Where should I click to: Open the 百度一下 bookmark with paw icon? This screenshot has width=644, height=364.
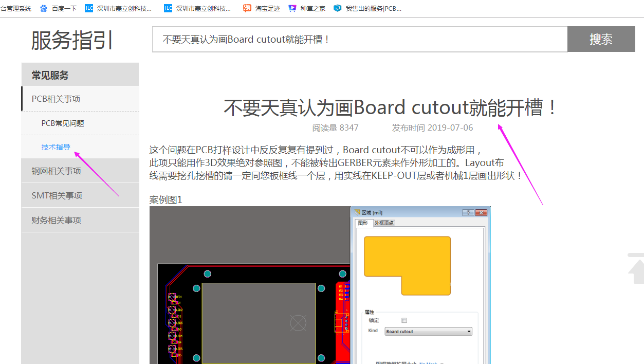(x=58, y=8)
